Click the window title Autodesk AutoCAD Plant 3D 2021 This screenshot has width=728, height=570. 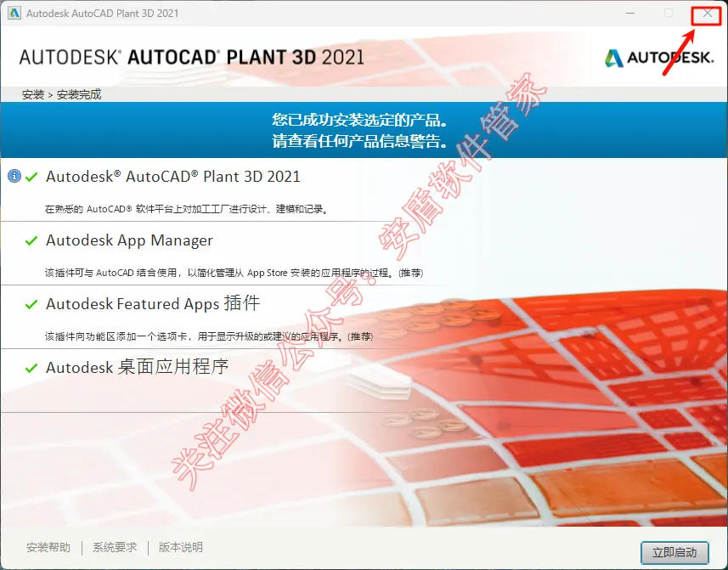102,14
